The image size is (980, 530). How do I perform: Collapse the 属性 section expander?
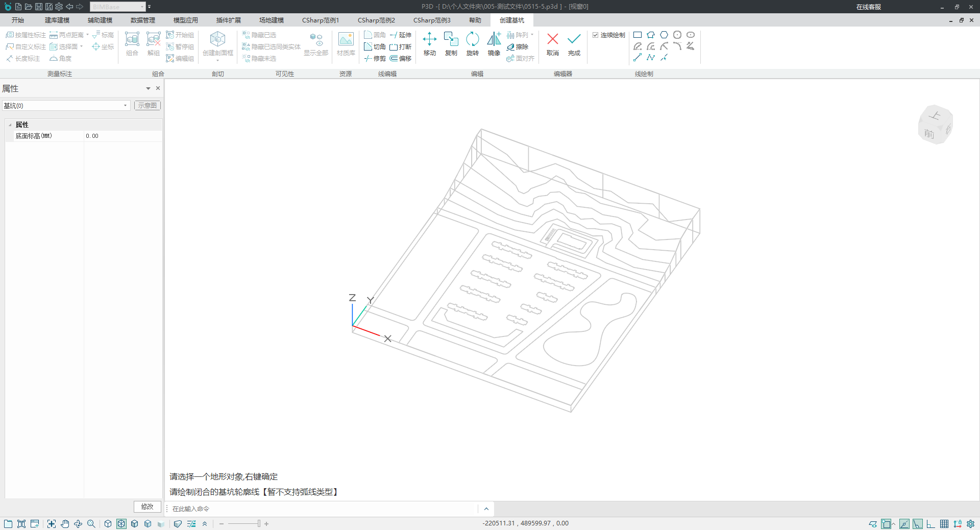10,125
